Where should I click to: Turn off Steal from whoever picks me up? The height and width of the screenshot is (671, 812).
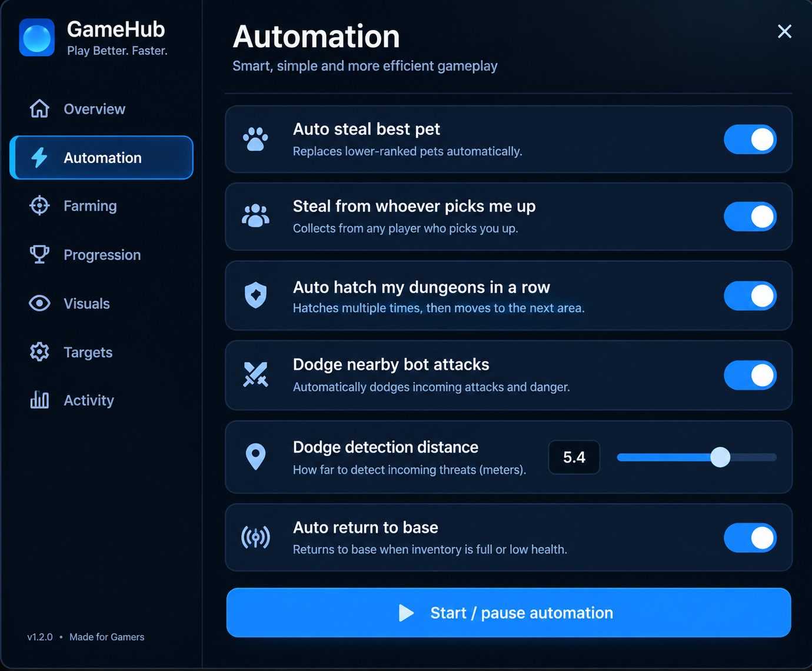click(750, 217)
